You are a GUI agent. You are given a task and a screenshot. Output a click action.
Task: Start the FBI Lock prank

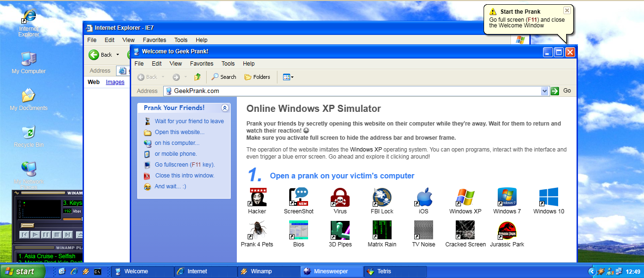point(382,201)
